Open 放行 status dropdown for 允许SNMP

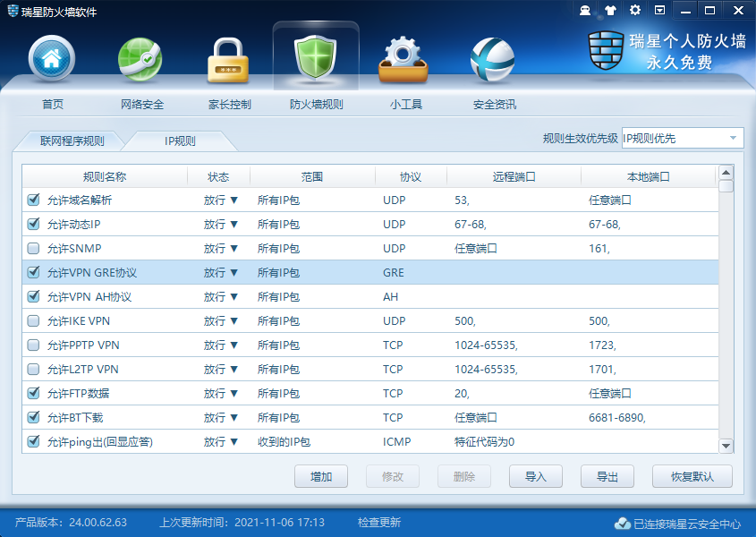[220, 249]
